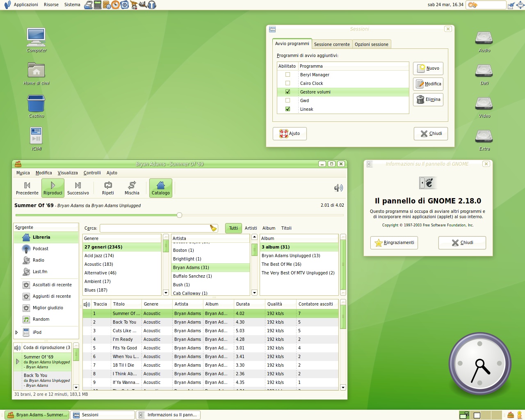Image resolution: width=525 pixels, height=420 pixels.
Task: Click the artist list scroll-up arrow
Action: pos(254,237)
